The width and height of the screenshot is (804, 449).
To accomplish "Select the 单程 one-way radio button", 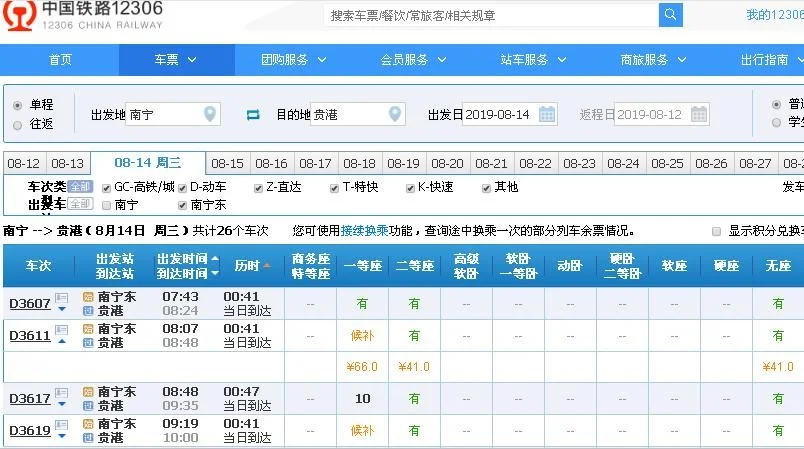I will (x=17, y=105).
